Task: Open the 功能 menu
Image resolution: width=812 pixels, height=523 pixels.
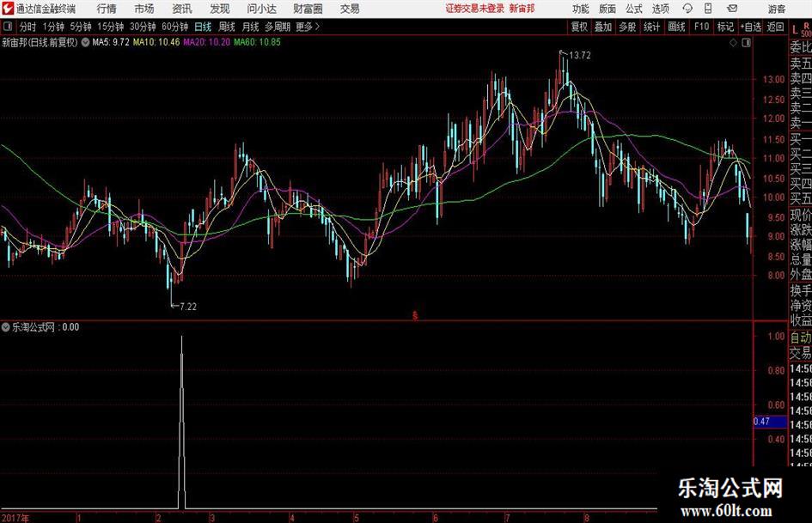Action: [581, 9]
